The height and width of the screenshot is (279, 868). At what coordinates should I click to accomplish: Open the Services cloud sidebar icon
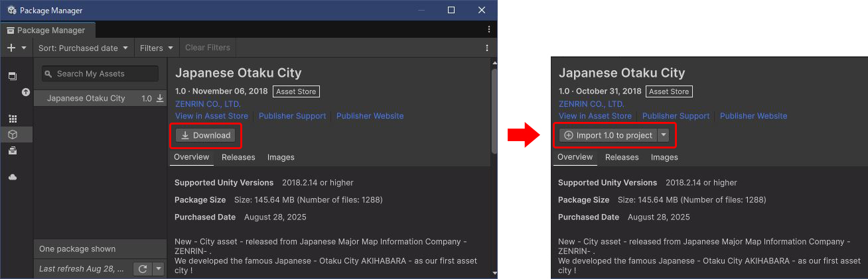[x=13, y=177]
